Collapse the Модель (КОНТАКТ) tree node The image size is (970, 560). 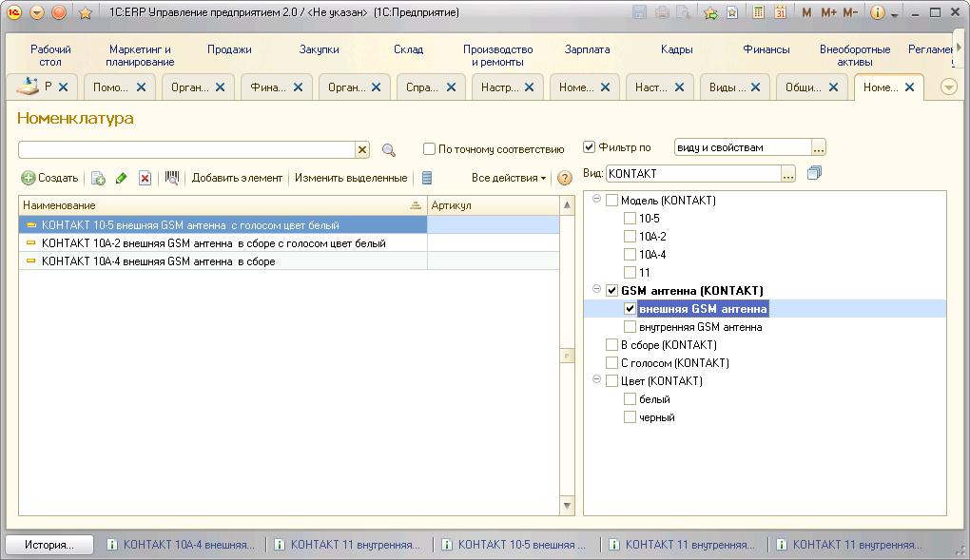pyautogui.click(x=596, y=200)
